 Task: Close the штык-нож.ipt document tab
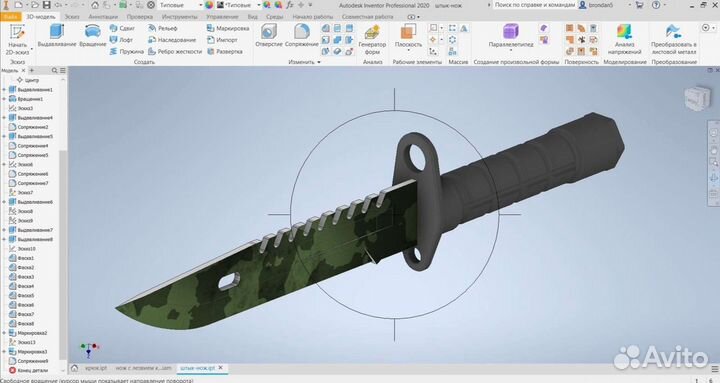[x=220, y=368]
